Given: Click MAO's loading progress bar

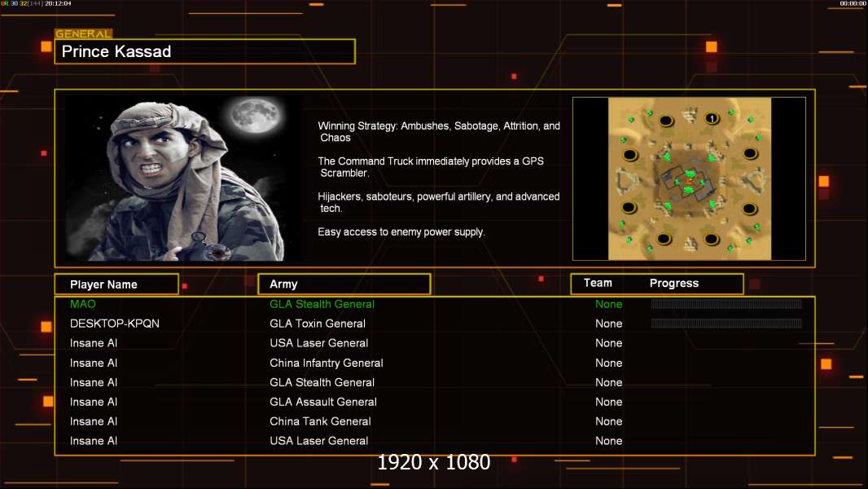Looking at the screenshot, I should 726,303.
